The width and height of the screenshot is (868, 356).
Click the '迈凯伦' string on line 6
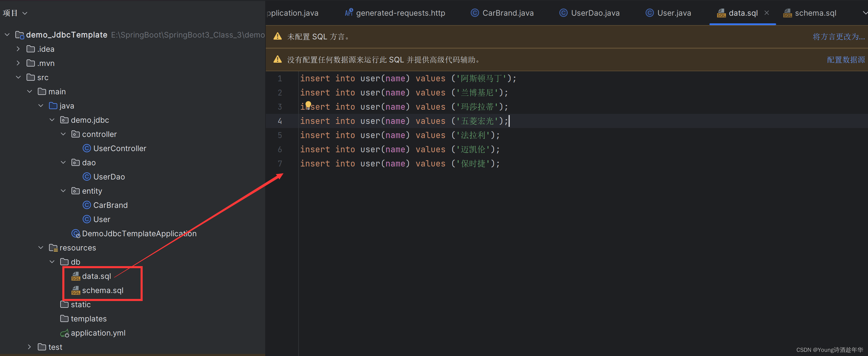click(473, 149)
